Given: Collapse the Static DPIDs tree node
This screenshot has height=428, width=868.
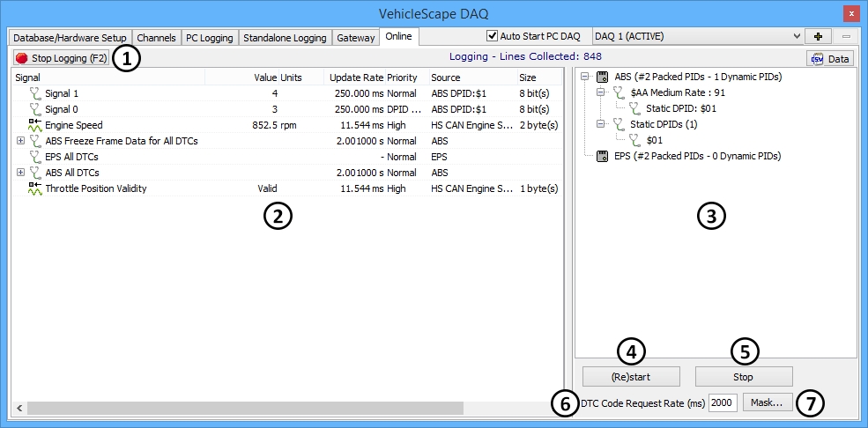Looking at the screenshot, I should (x=601, y=124).
